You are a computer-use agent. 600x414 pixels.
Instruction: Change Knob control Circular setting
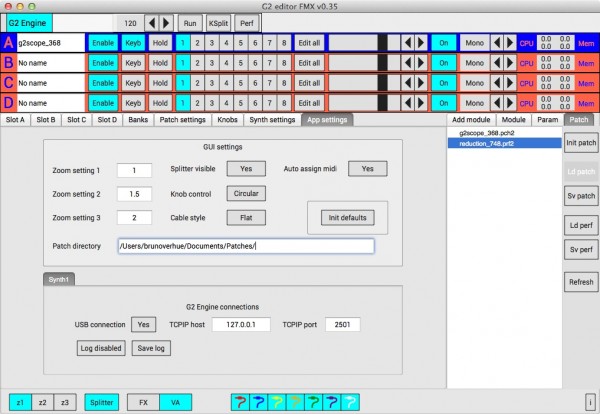246,194
